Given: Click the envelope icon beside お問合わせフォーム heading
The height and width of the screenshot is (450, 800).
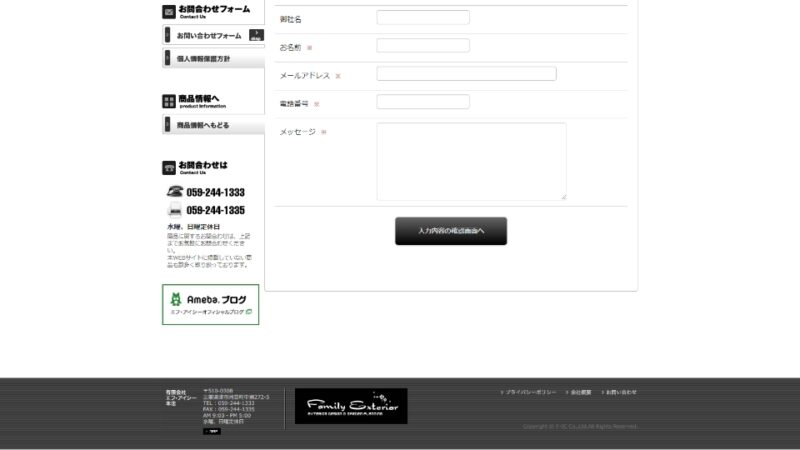Looking at the screenshot, I should click(x=169, y=12).
